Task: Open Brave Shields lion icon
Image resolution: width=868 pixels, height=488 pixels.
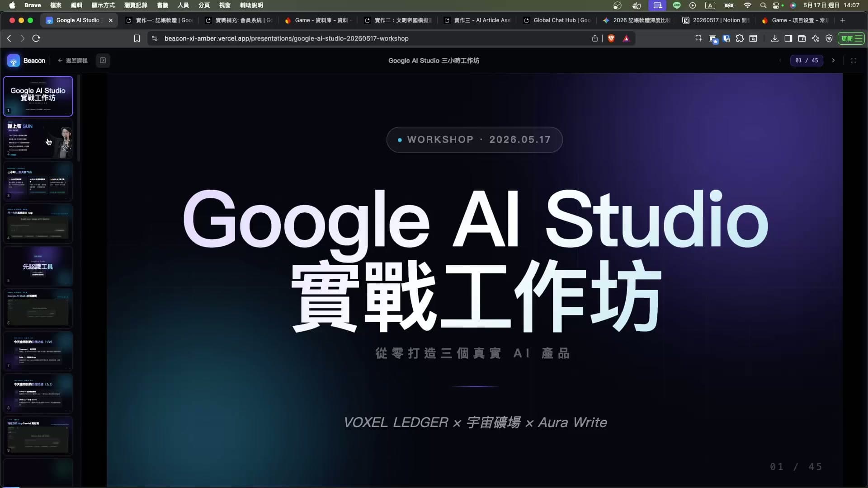Action: click(x=611, y=38)
